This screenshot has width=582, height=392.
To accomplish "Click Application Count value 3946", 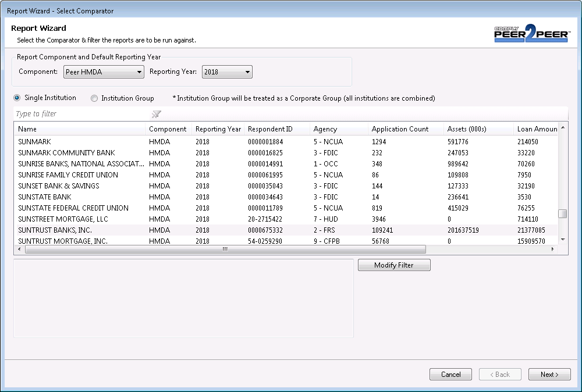I will point(379,219).
